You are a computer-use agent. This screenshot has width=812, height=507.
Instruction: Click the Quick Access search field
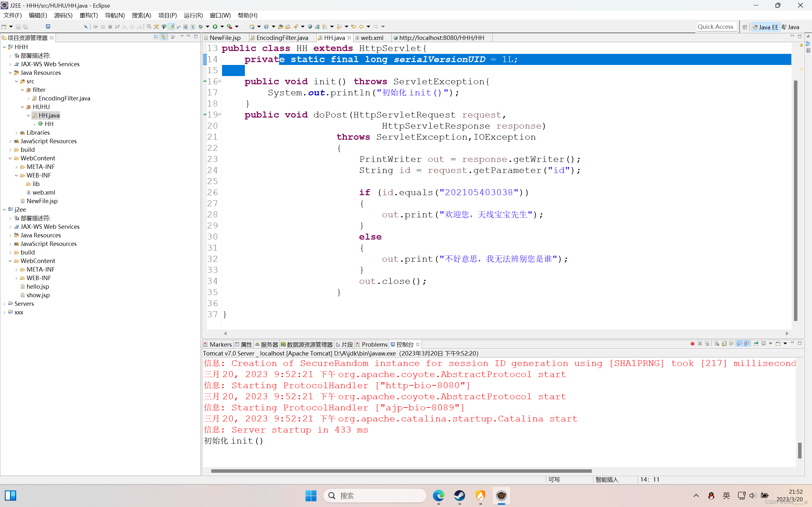tap(715, 27)
